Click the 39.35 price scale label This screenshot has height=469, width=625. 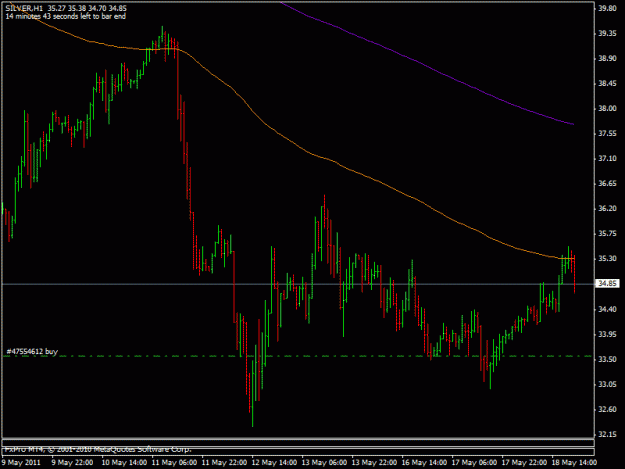point(607,33)
